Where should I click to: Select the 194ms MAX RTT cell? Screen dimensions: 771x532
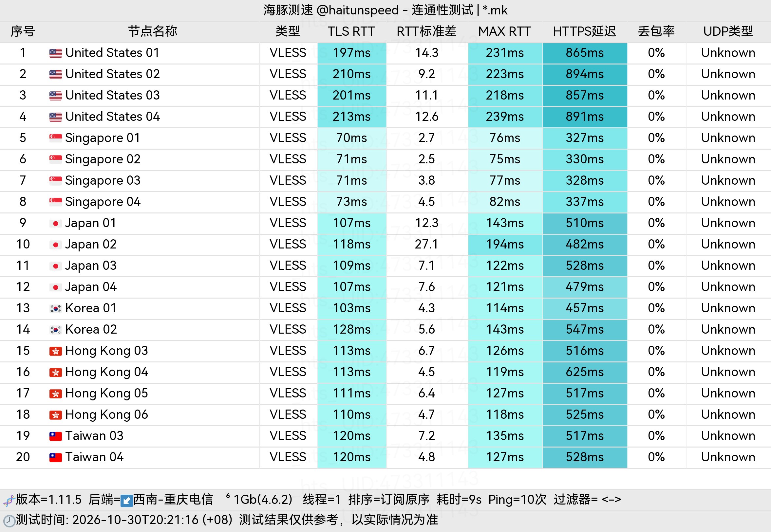tap(505, 244)
